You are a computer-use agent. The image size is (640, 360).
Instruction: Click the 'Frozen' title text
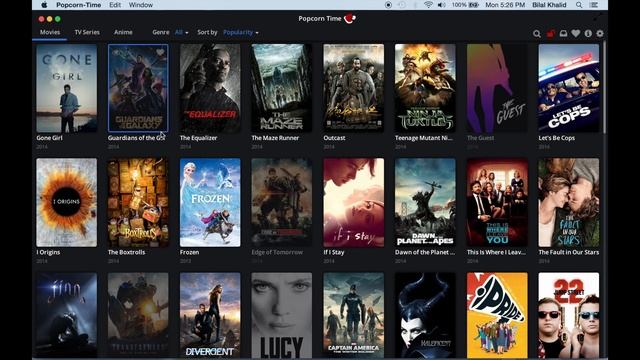[x=189, y=252]
